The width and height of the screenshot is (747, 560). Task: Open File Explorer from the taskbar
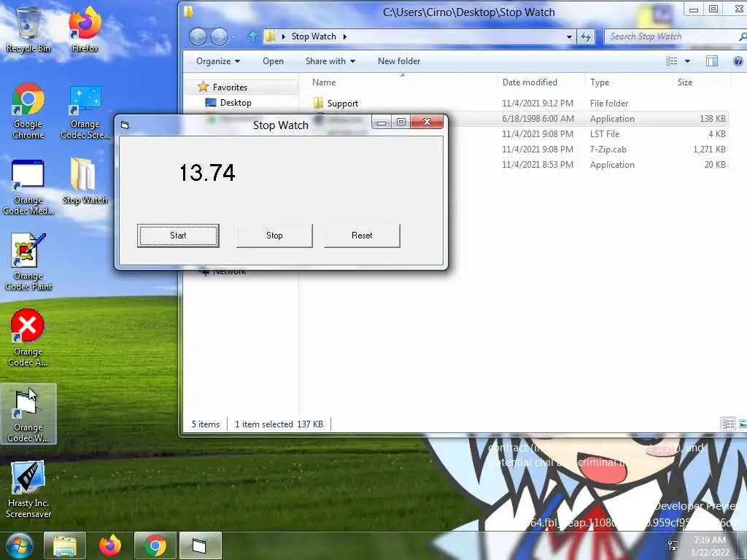pyautogui.click(x=65, y=545)
